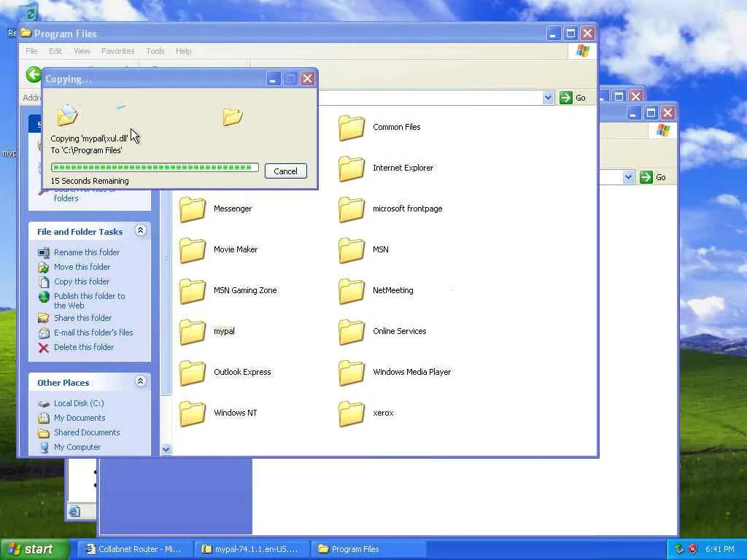Open the address dropdown in the rear window
The height and width of the screenshot is (560, 747).
(628, 177)
